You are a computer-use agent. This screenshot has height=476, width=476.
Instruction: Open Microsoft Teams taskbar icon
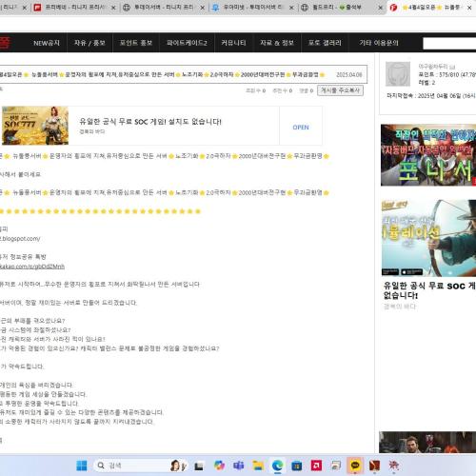[x=238, y=466]
